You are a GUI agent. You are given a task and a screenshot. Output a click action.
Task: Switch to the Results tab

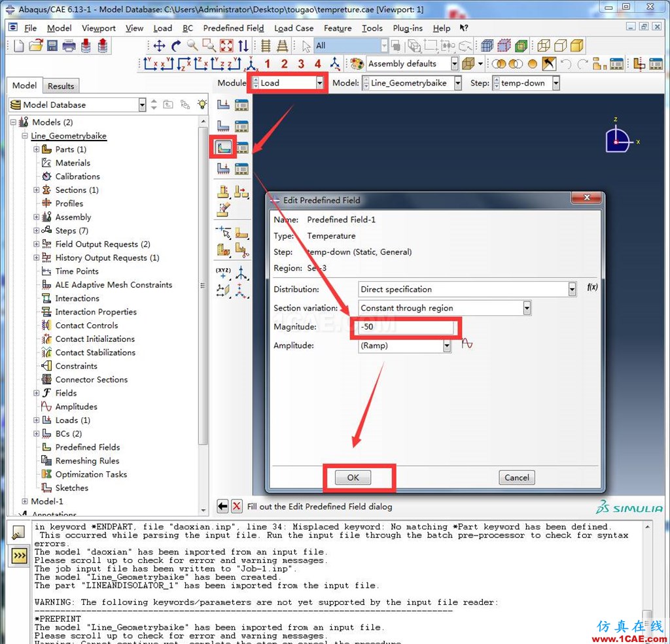coord(61,86)
